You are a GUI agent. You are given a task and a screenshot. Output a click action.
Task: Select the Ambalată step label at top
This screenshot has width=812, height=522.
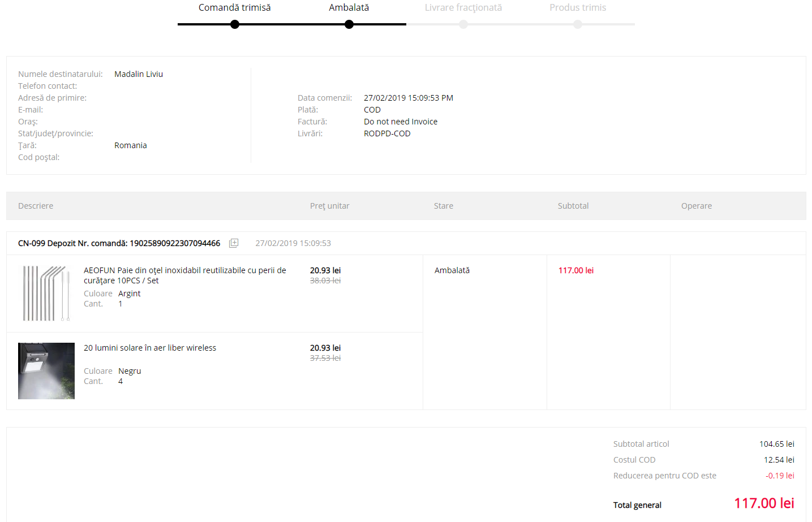click(x=349, y=8)
